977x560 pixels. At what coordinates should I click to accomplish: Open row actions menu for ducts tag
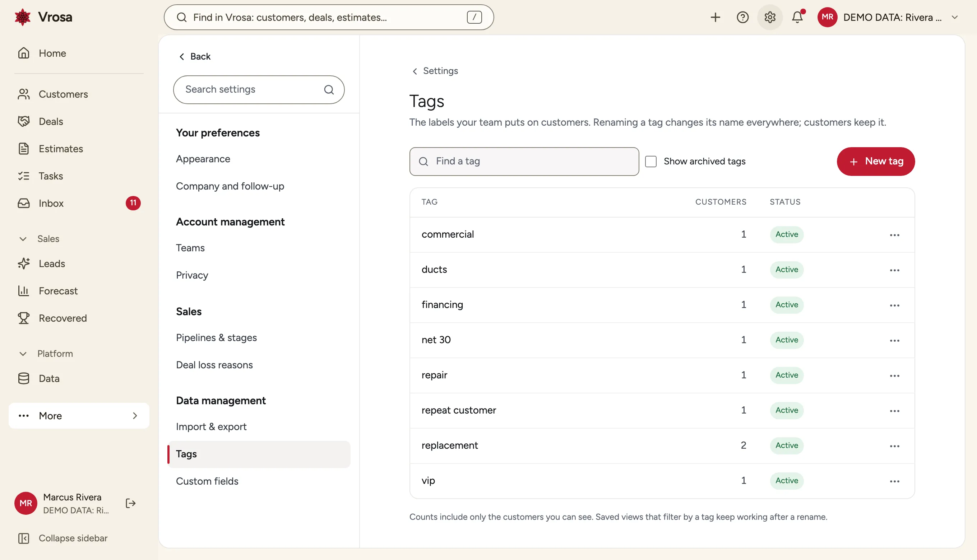point(894,270)
